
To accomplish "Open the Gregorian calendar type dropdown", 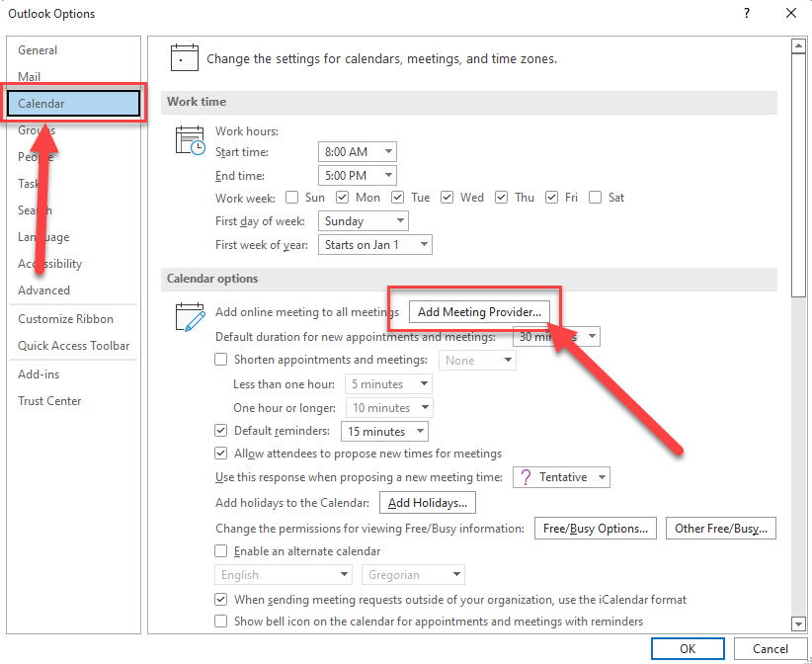I will point(413,575).
